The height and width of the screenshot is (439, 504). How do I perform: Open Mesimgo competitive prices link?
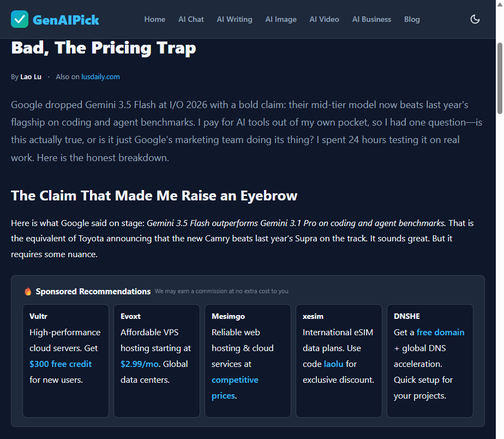pos(235,388)
